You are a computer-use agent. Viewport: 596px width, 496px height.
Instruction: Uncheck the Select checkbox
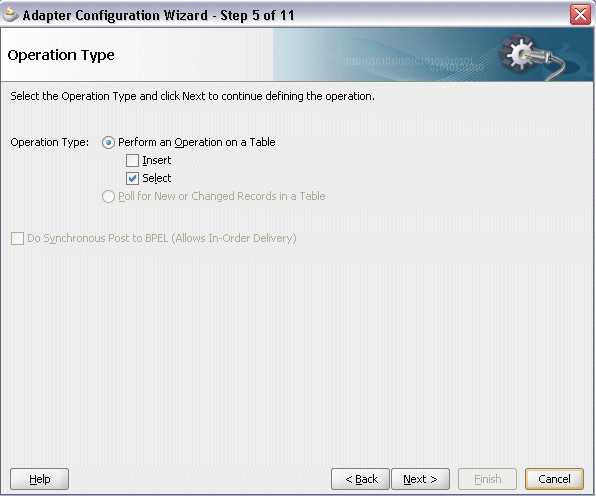[x=132, y=178]
